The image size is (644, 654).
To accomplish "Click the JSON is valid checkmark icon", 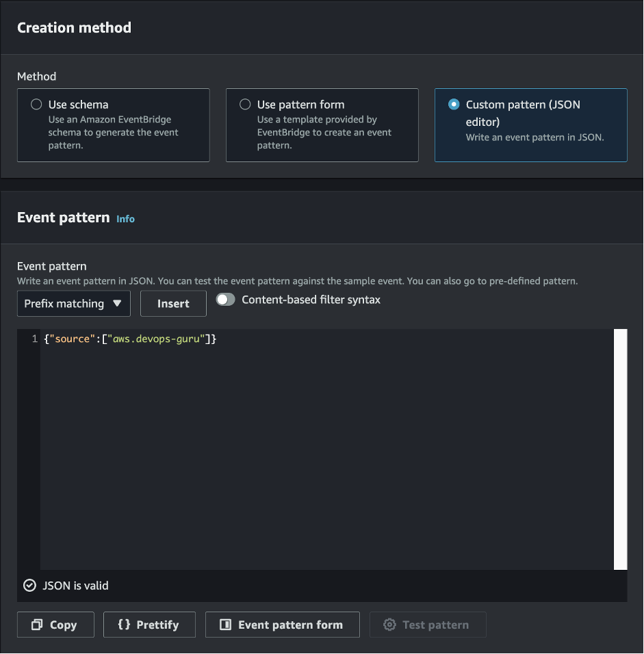I will click(29, 586).
